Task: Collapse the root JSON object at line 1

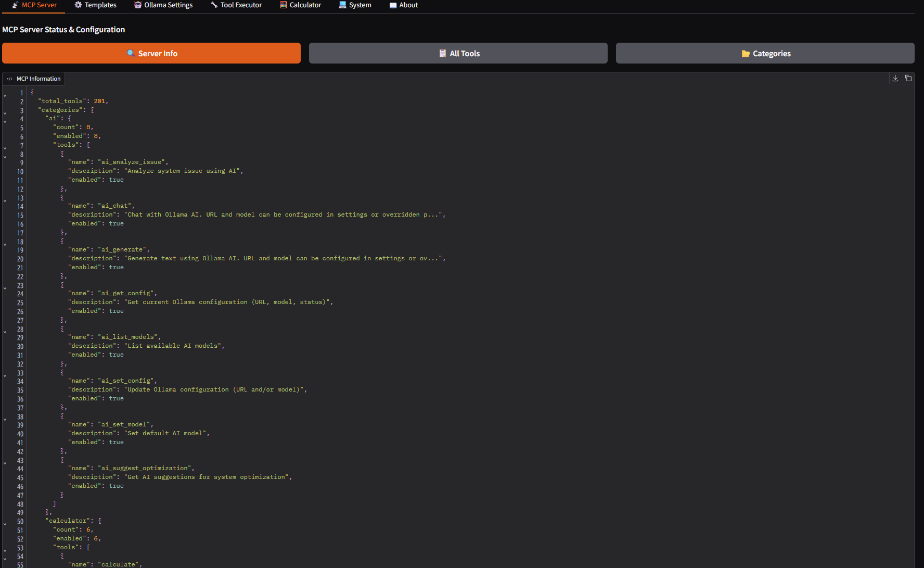Action: click(x=5, y=96)
